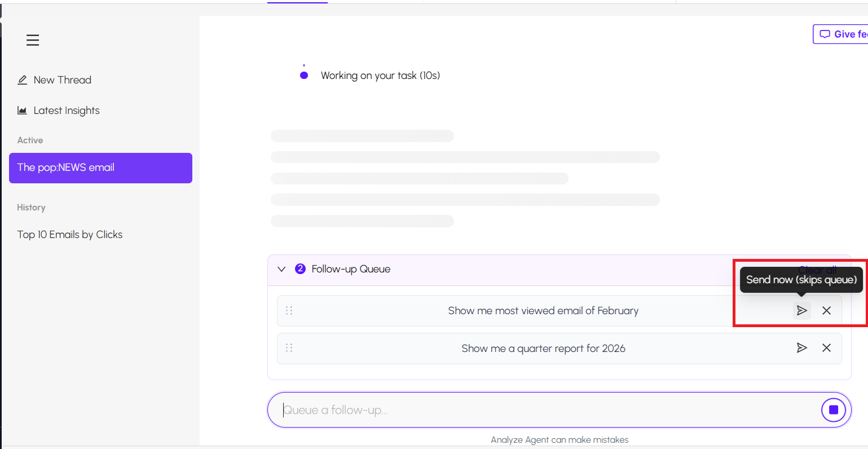Grab the drag handle of the quarter report query
Viewport: 868px width, 449px height.
289,348
